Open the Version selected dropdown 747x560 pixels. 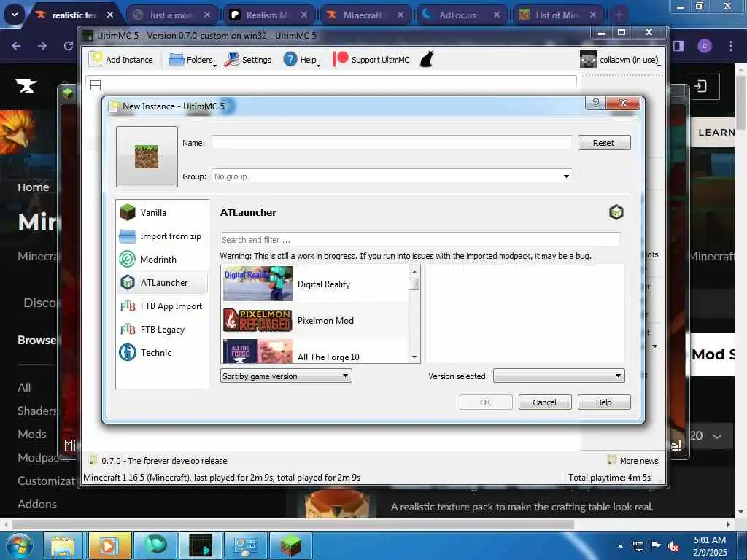(559, 376)
